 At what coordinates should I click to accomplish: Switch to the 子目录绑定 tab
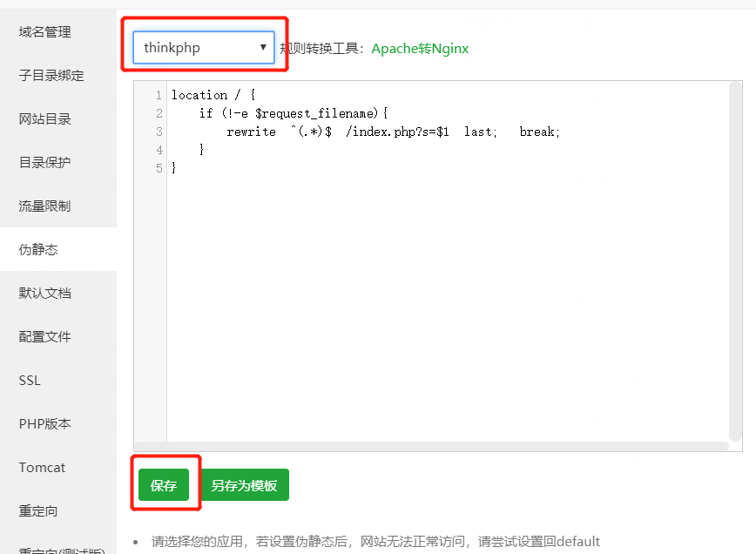pyautogui.click(x=51, y=76)
